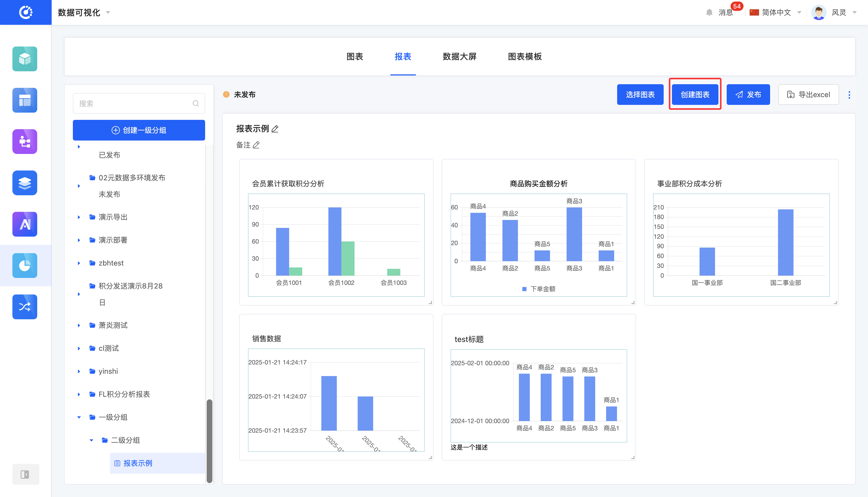Open the 数据可视化 module dropdown
The height and width of the screenshot is (497, 868).
84,13
